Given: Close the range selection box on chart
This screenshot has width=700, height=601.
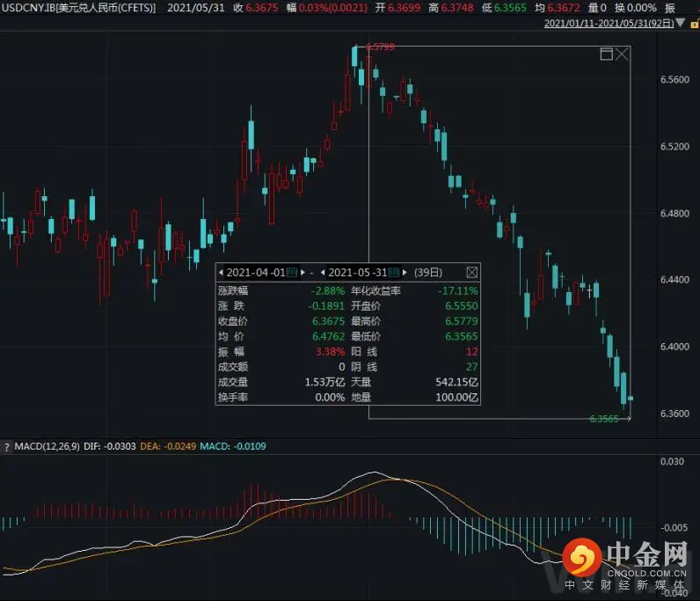Looking at the screenshot, I should (623, 55).
